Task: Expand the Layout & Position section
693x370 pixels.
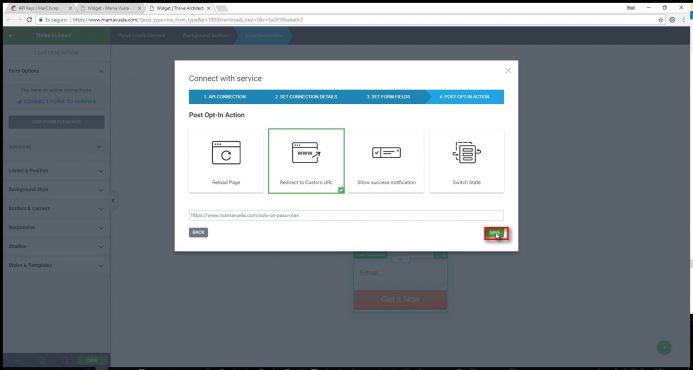Action: tap(57, 171)
